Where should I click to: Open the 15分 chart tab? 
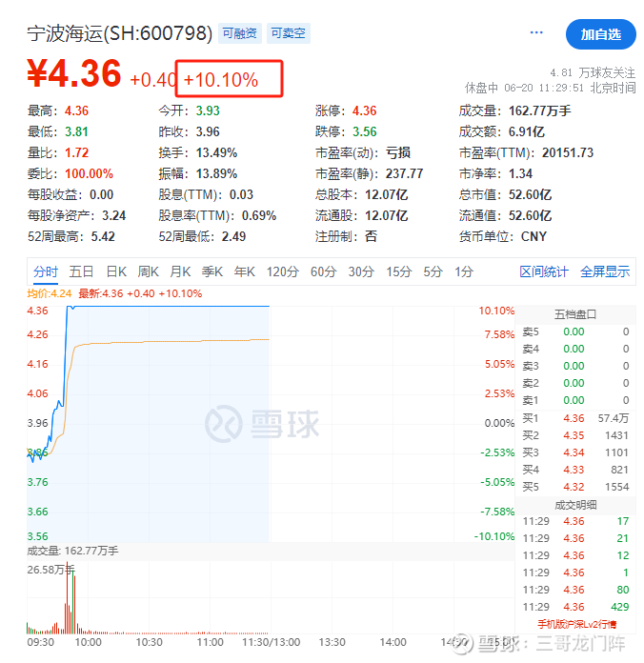[399, 271]
